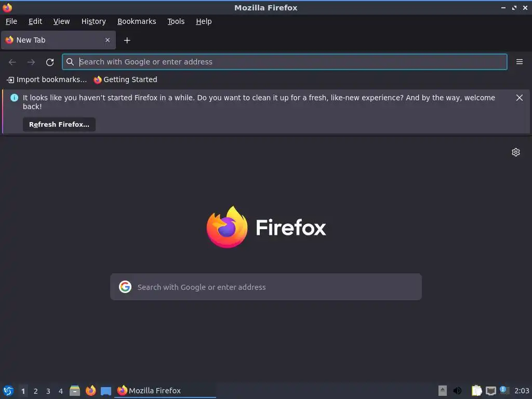
Task: Open the volume control tray icon
Action: 457,391
